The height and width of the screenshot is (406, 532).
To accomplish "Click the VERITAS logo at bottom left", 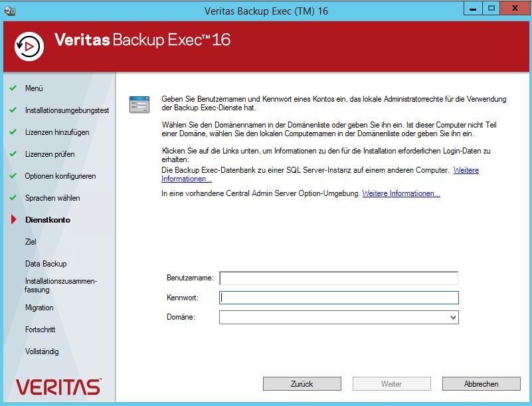I will pos(58,387).
